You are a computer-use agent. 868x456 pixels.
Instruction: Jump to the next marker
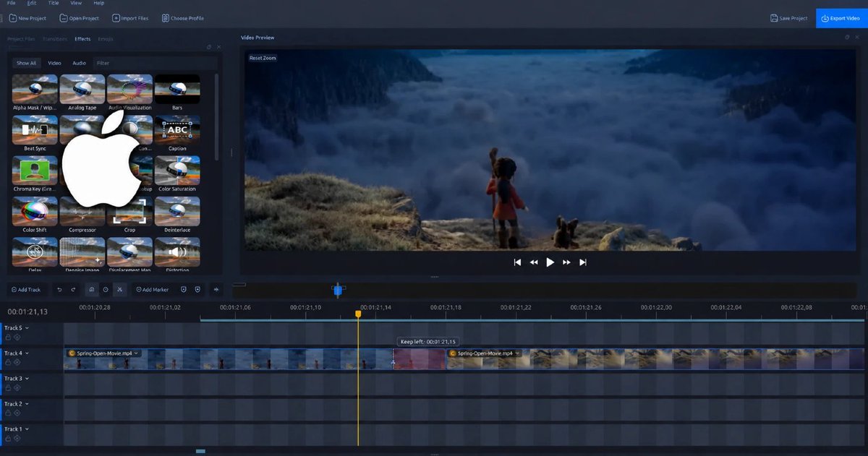click(197, 290)
